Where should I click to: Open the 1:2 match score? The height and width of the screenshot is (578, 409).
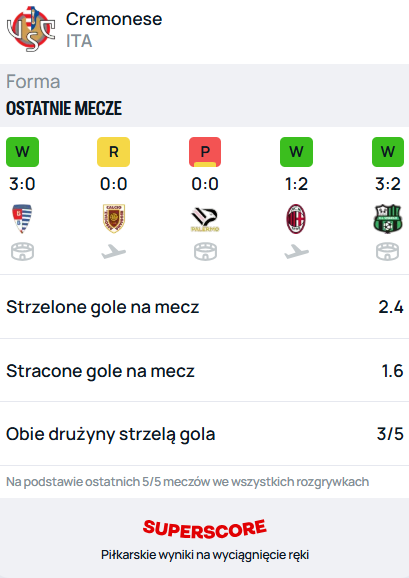(296, 184)
